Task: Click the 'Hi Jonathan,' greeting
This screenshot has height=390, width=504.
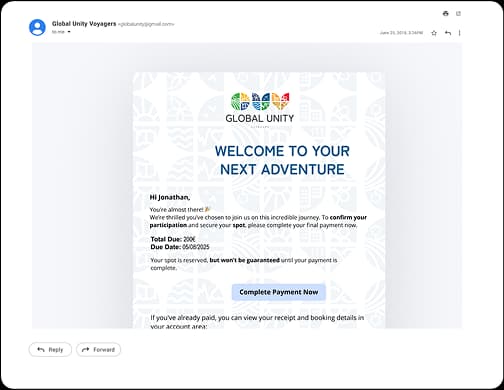Action: click(170, 197)
